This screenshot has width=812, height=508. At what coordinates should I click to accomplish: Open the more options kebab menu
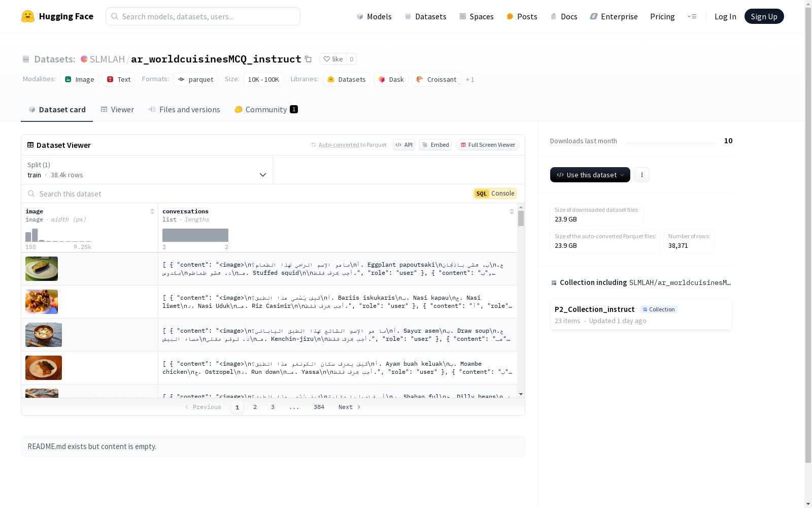click(642, 175)
